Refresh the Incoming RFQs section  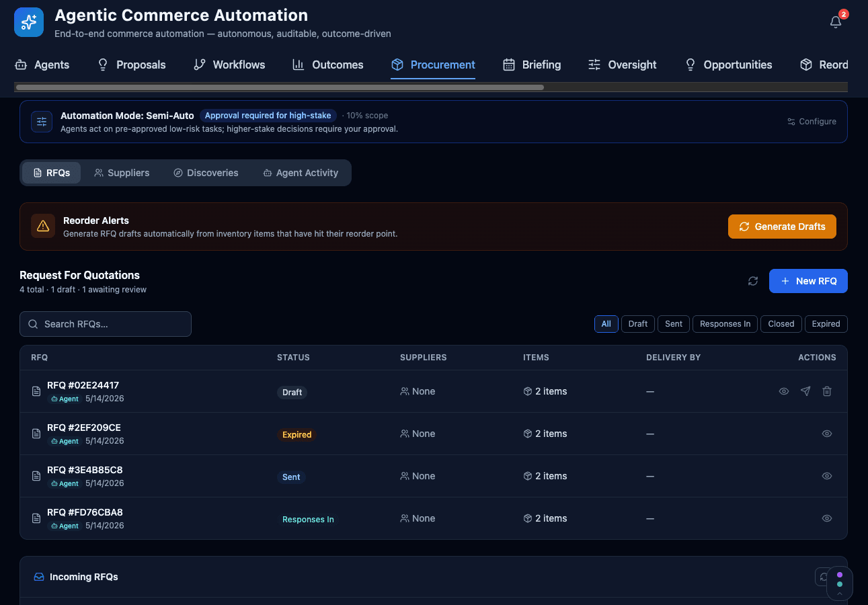tap(823, 577)
